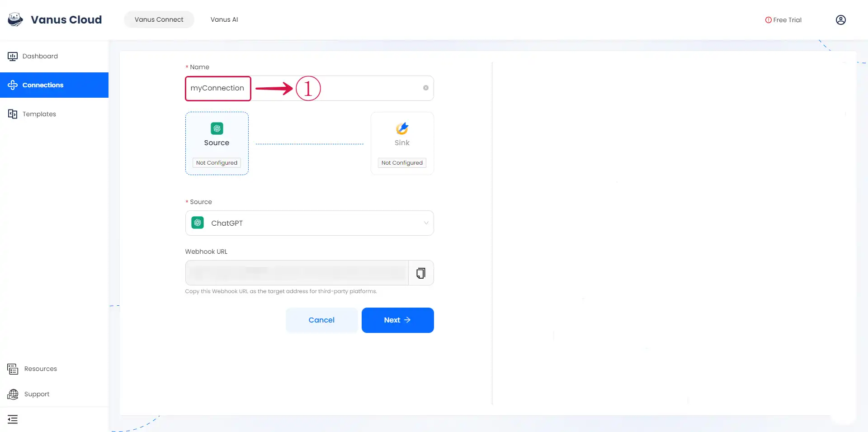This screenshot has width=868, height=432.
Task: Clear the Name field with the x icon
Action: [x=425, y=88]
